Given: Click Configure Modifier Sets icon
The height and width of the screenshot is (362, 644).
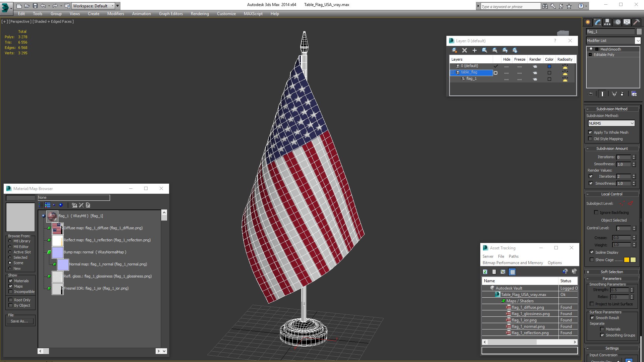Looking at the screenshot, I should (x=634, y=94).
